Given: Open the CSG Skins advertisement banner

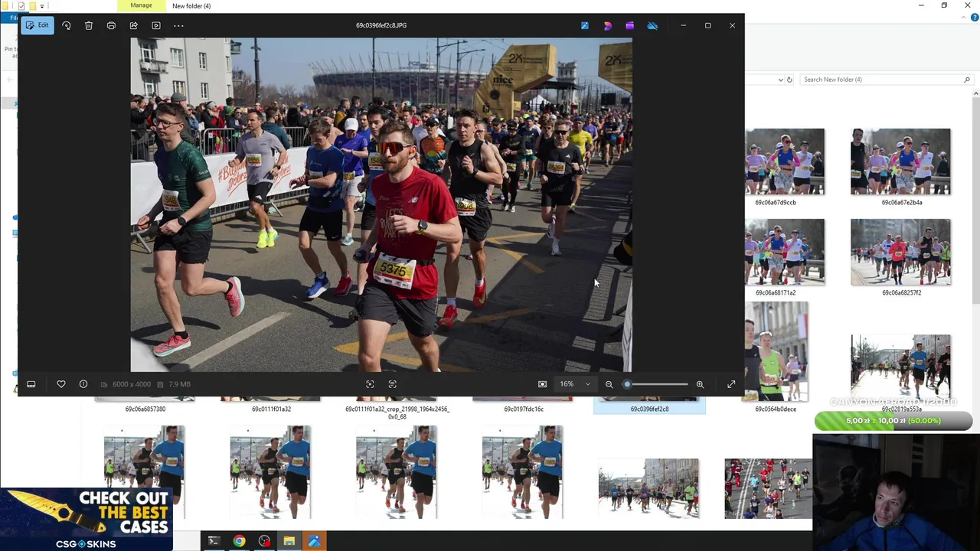Looking at the screenshot, I should point(87,520).
